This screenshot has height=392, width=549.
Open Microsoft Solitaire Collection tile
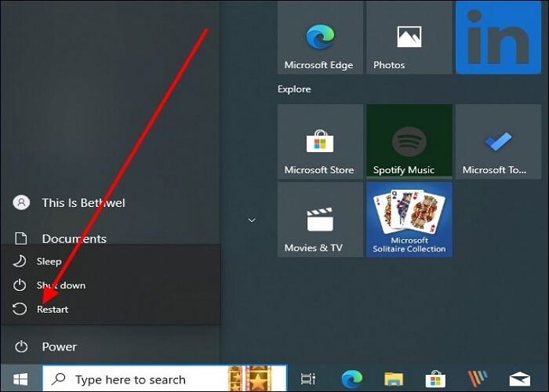point(409,220)
